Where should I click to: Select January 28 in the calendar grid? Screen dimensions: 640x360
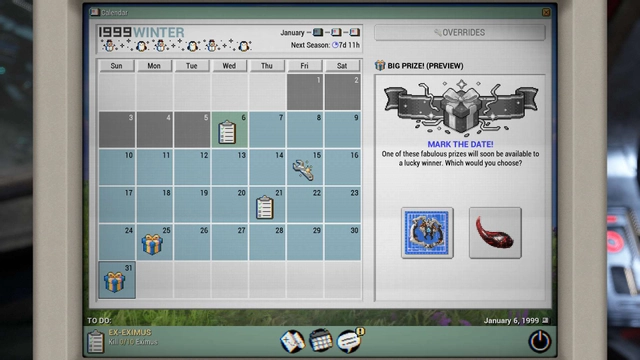[x=267, y=242]
